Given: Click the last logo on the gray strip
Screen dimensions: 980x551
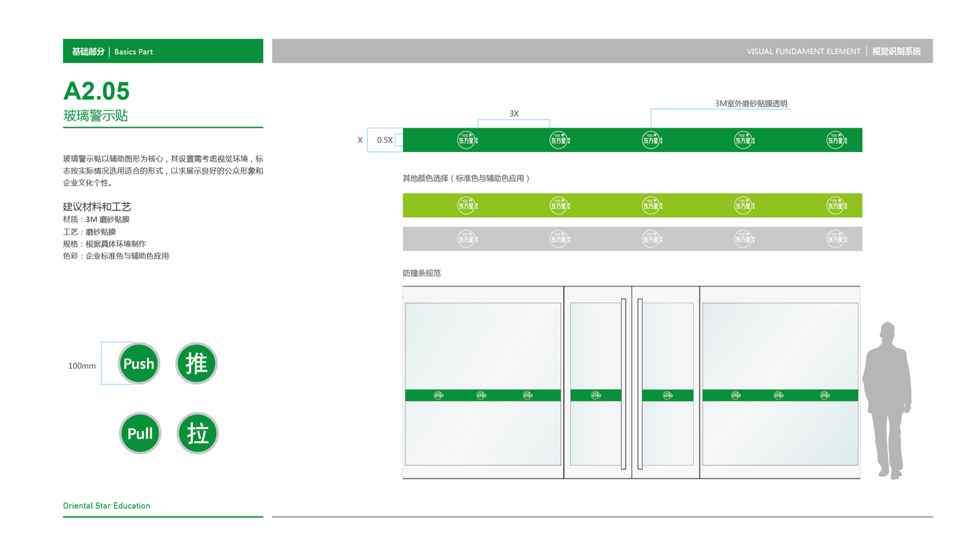Looking at the screenshot, I should point(836,239).
